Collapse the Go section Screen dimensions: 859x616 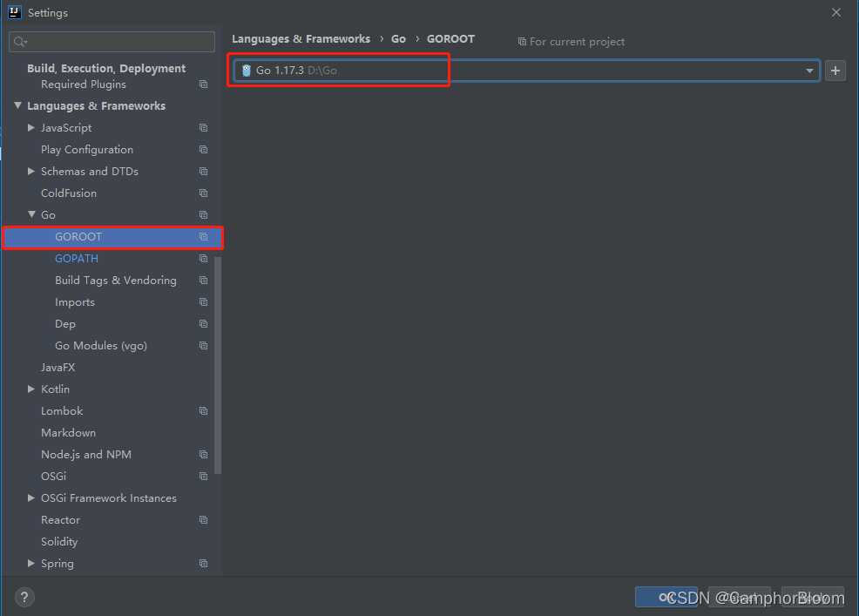pos(31,214)
